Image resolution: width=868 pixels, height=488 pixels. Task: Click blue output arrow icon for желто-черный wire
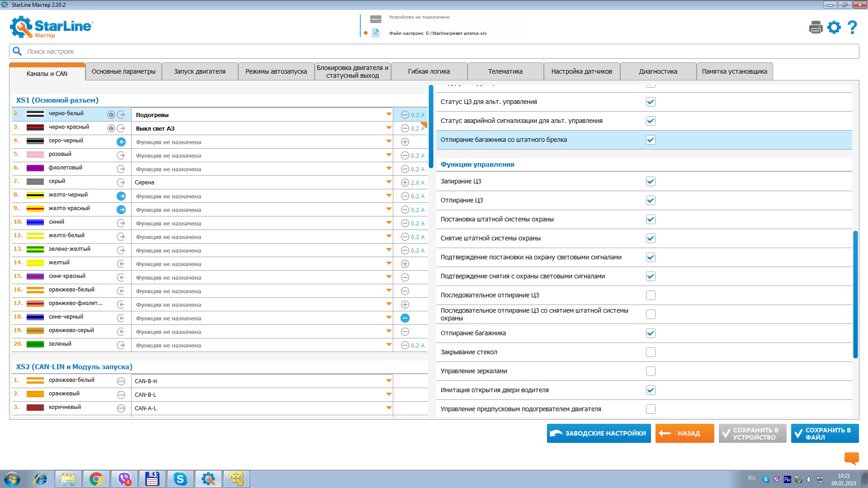pos(121,196)
